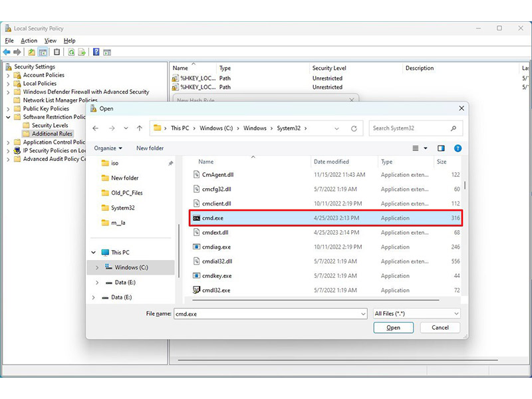Click the search magnifier icon in the Open dialog

pyautogui.click(x=454, y=128)
